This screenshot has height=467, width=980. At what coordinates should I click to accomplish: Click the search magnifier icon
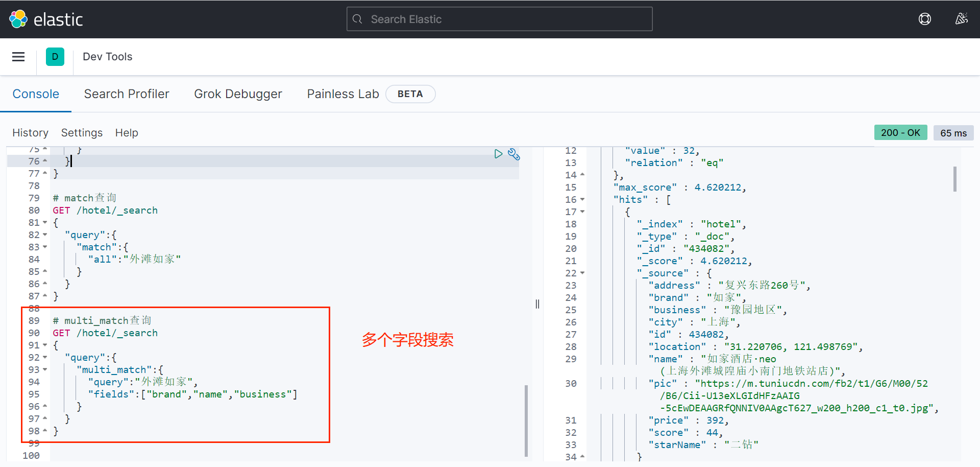[358, 19]
